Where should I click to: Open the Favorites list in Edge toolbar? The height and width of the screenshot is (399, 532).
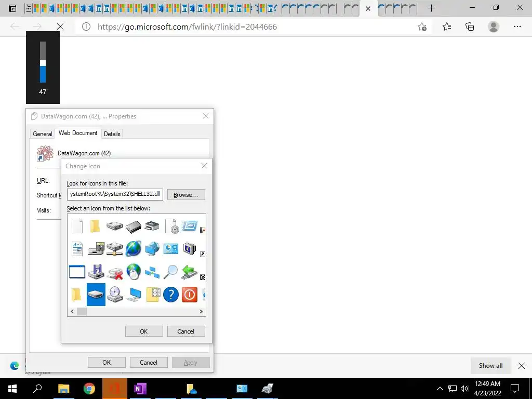[447, 26]
